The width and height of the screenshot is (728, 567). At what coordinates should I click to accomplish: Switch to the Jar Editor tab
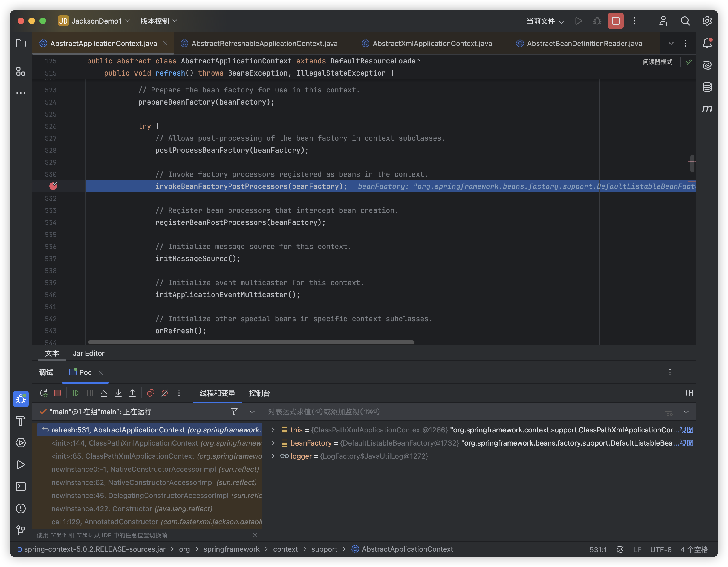click(89, 353)
